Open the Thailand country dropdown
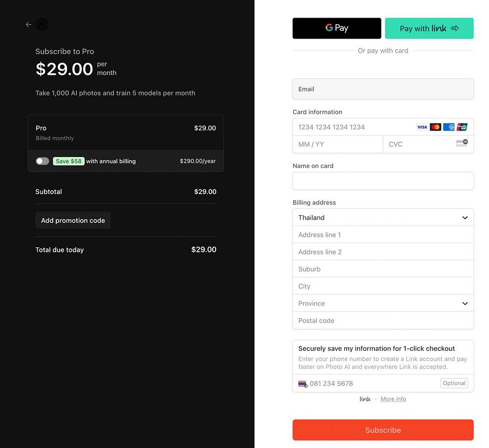 (x=383, y=218)
